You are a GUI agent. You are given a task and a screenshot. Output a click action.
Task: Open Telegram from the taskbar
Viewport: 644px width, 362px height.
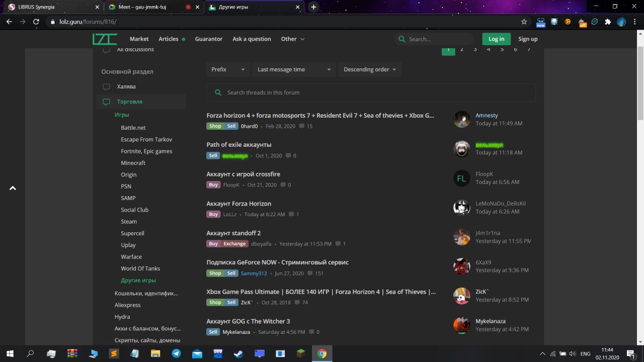(x=176, y=353)
